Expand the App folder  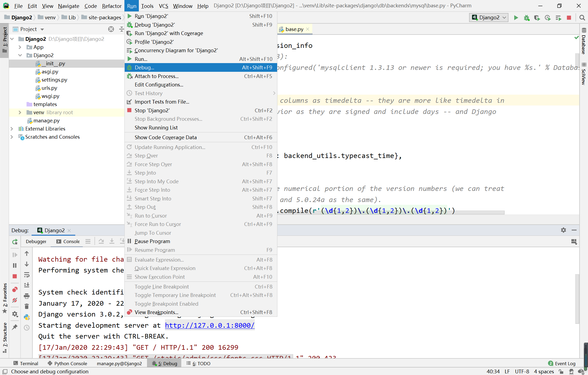point(20,47)
